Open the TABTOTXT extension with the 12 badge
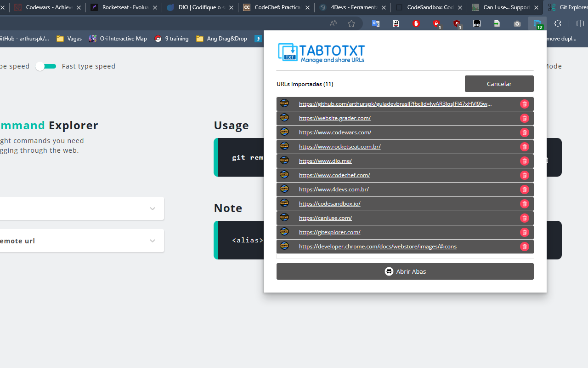 [x=537, y=23]
